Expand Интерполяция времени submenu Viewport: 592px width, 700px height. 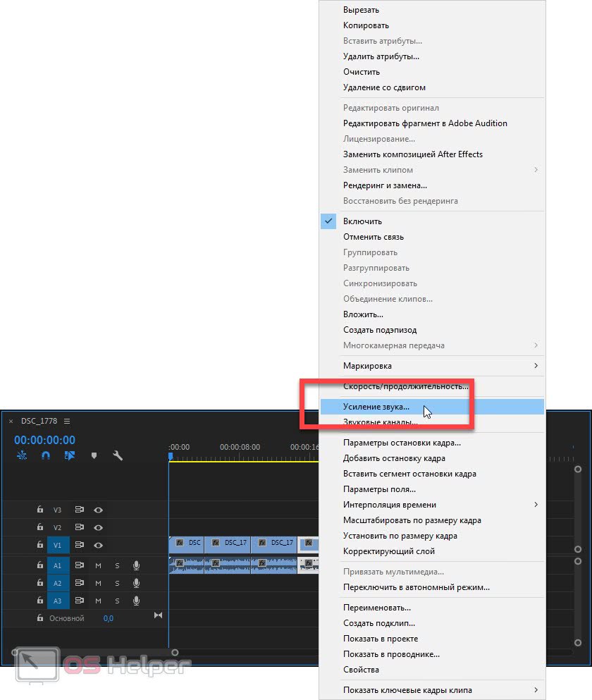[536, 505]
